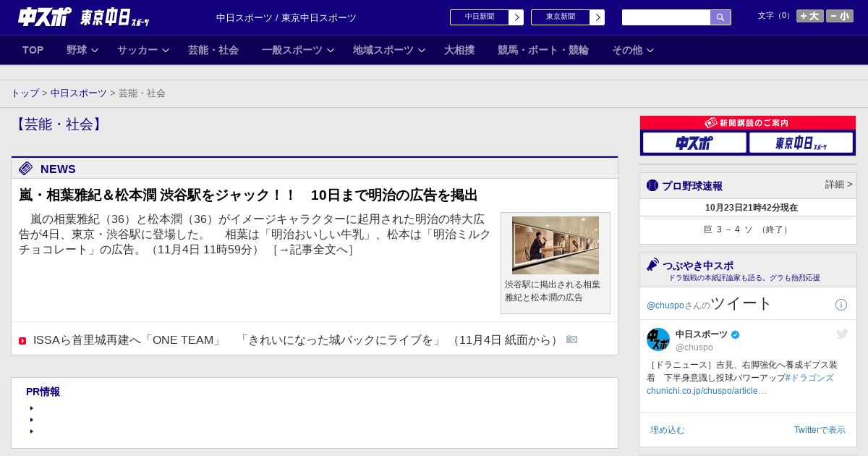Open the 一般スポーツ menu
Screen dimensions: 868x456
[x=292, y=50]
